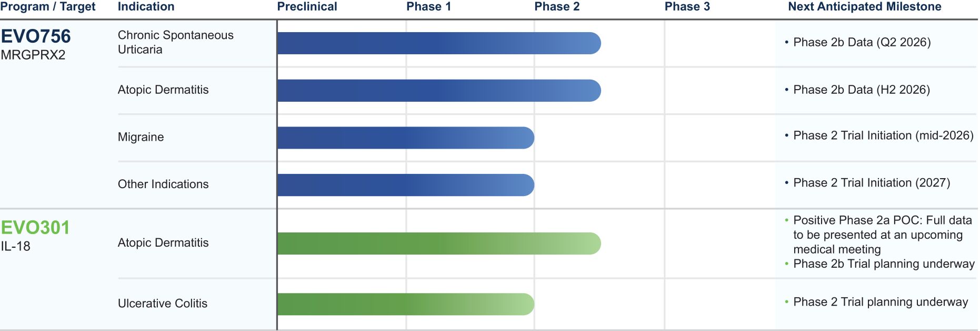Click the EVO301 Atopic Dermatitis green bar
This screenshot has width=980, height=331.
pos(438,244)
